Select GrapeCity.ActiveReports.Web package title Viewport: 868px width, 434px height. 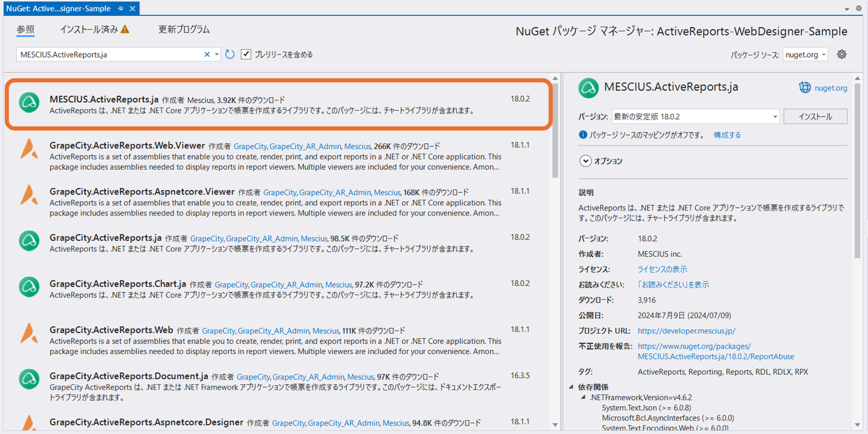111,330
